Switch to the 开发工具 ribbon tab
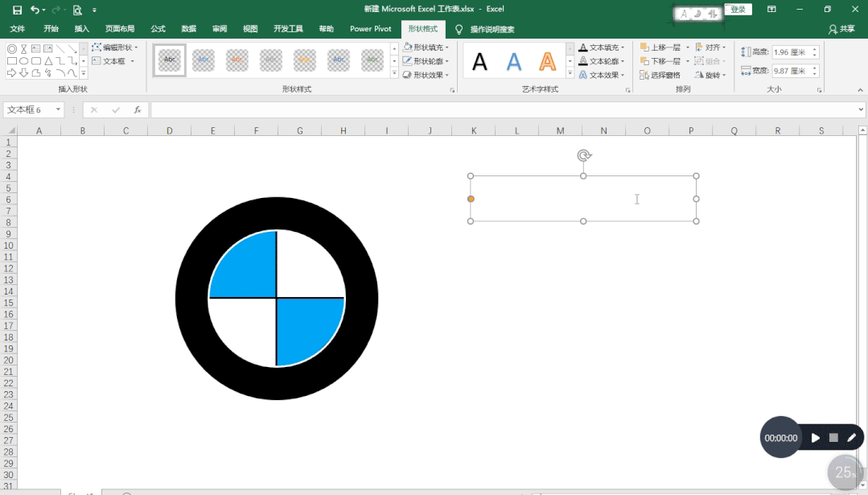 (289, 29)
